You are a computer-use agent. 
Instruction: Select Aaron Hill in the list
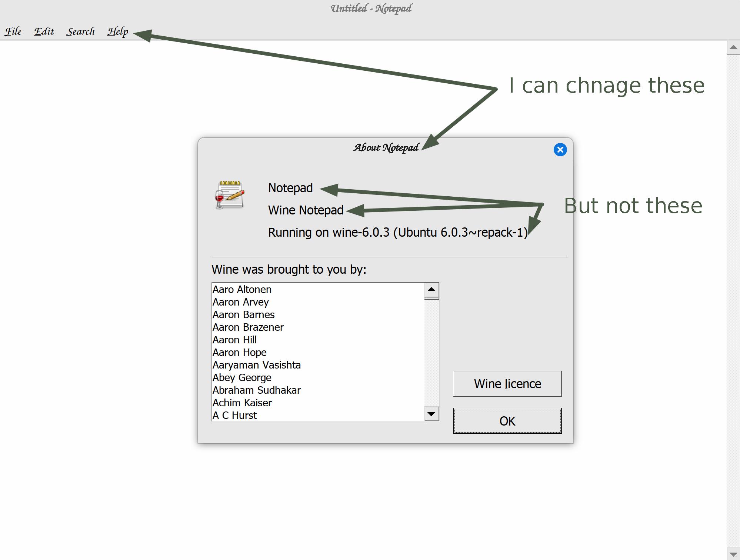[x=318, y=340]
